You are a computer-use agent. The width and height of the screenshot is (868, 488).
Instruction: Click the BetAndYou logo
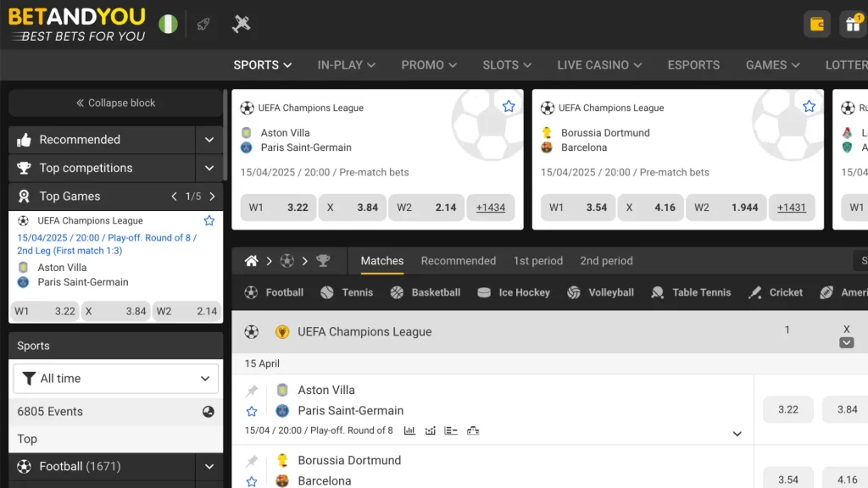point(77,25)
